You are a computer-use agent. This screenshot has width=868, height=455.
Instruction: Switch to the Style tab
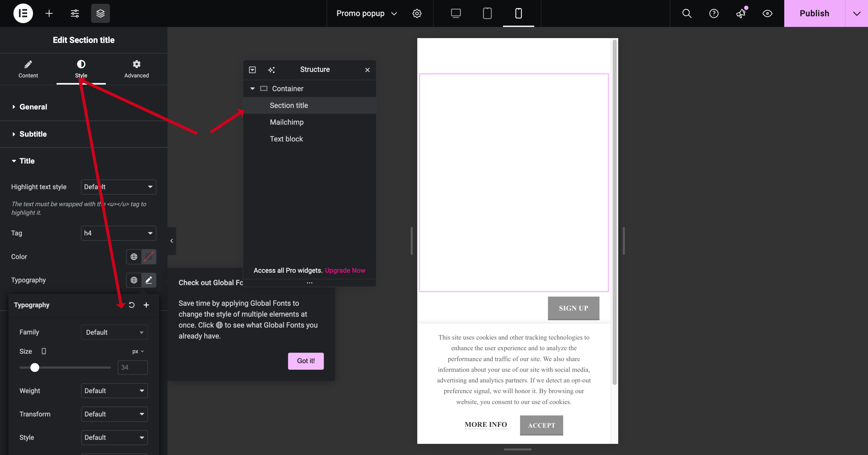[81, 69]
